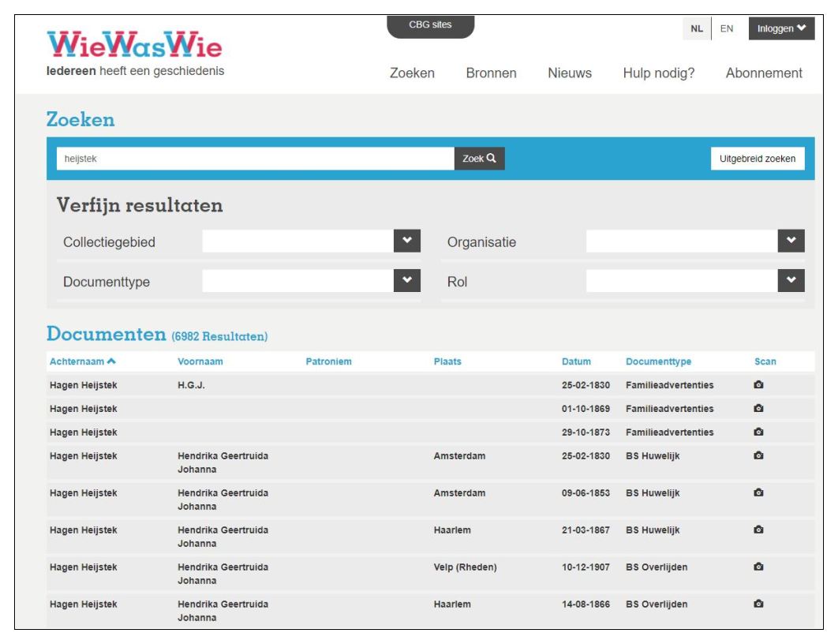Go to the Abonnement page

point(764,73)
